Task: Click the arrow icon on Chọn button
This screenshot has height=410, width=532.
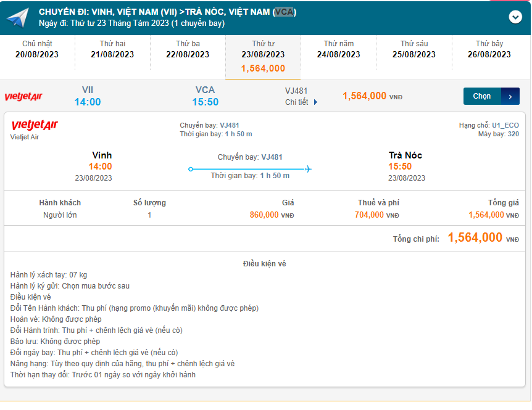Action: tap(510, 96)
